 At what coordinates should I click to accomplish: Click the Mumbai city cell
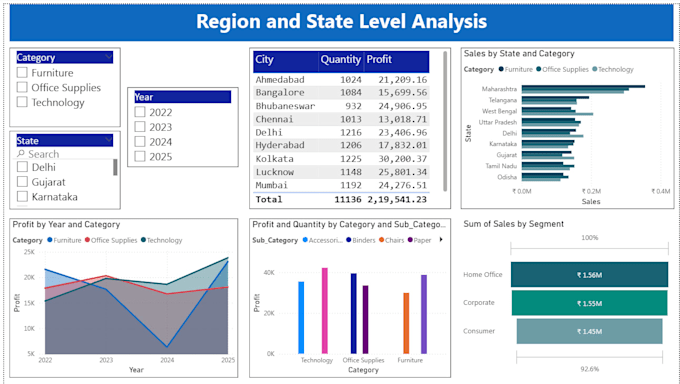click(271, 185)
